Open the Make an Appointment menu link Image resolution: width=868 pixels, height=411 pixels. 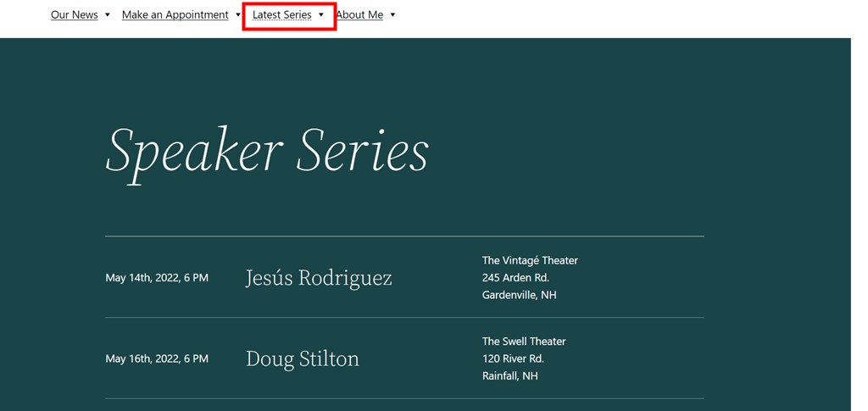tap(175, 15)
